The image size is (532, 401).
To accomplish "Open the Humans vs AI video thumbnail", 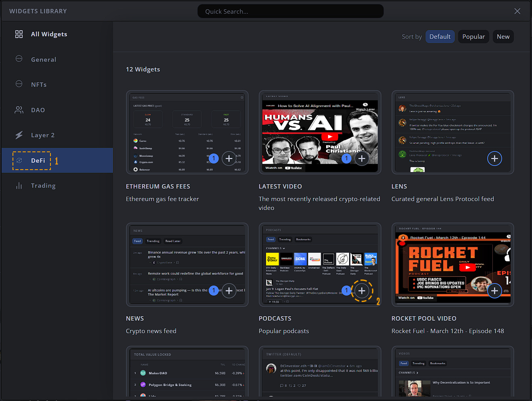I will click(x=320, y=132).
